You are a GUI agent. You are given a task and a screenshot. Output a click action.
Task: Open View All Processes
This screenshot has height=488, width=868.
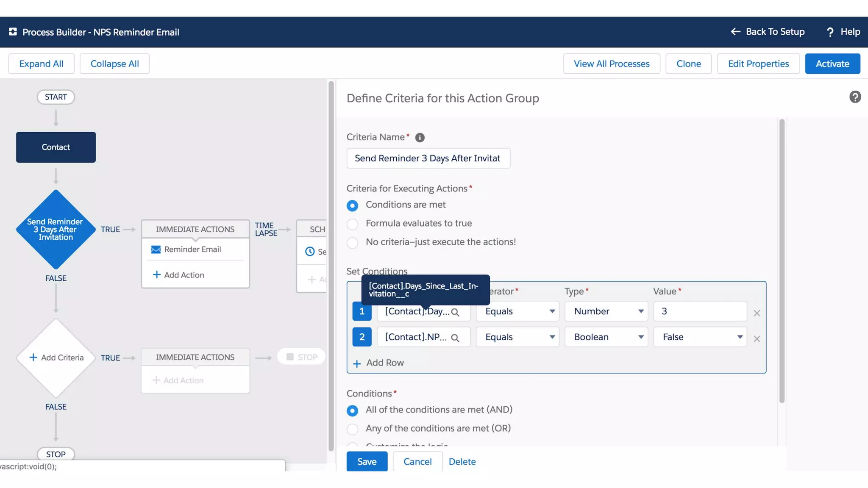tap(612, 64)
